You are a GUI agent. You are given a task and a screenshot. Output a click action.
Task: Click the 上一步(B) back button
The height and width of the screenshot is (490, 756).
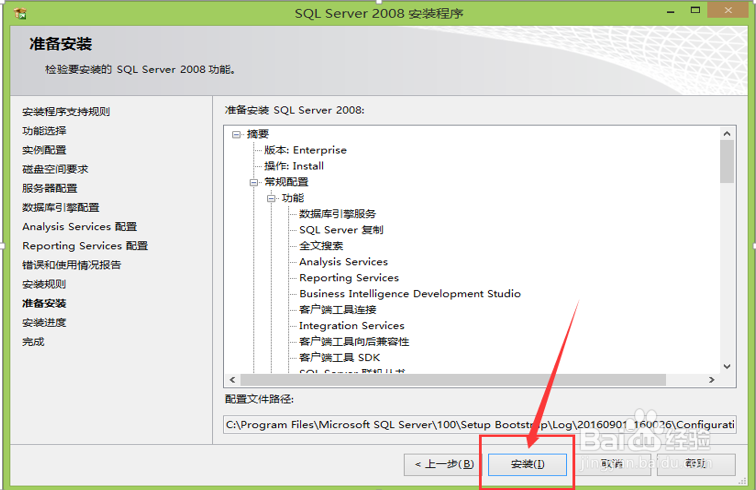444,464
